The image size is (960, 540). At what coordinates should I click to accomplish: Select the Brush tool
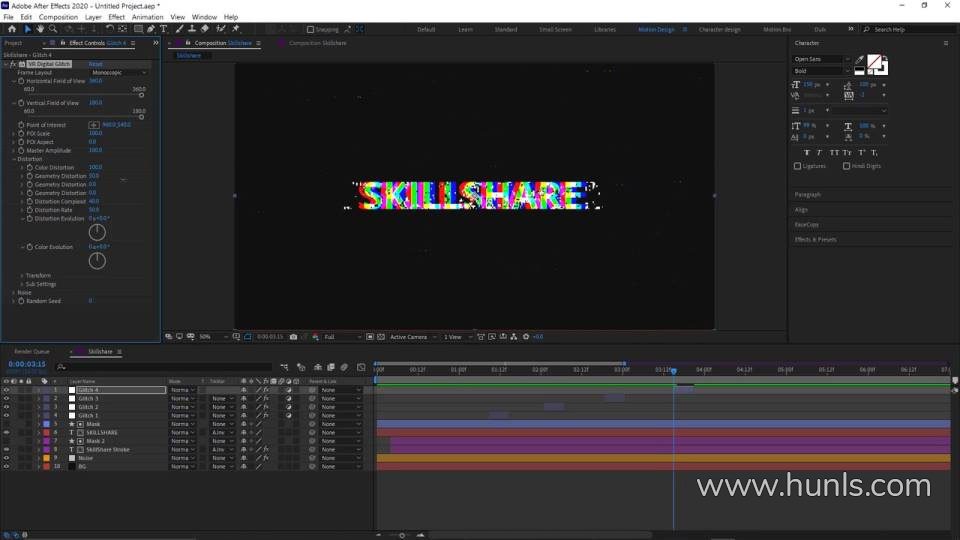(179, 29)
